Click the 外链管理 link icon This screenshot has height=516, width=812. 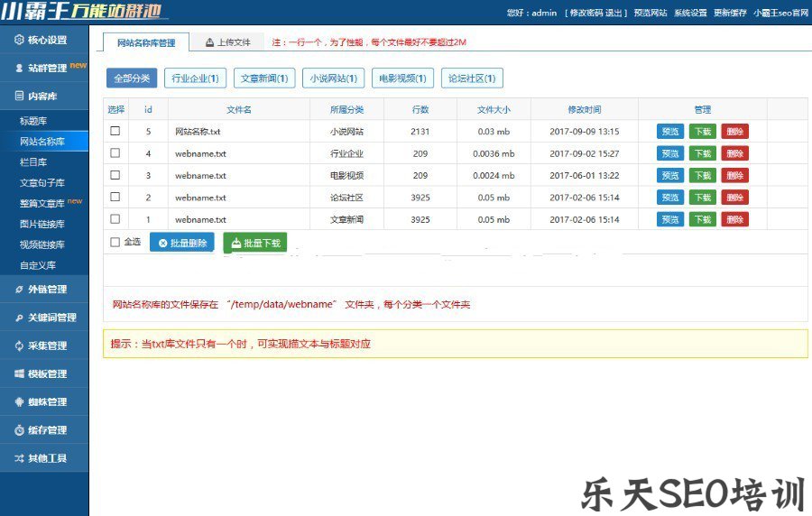(19, 290)
